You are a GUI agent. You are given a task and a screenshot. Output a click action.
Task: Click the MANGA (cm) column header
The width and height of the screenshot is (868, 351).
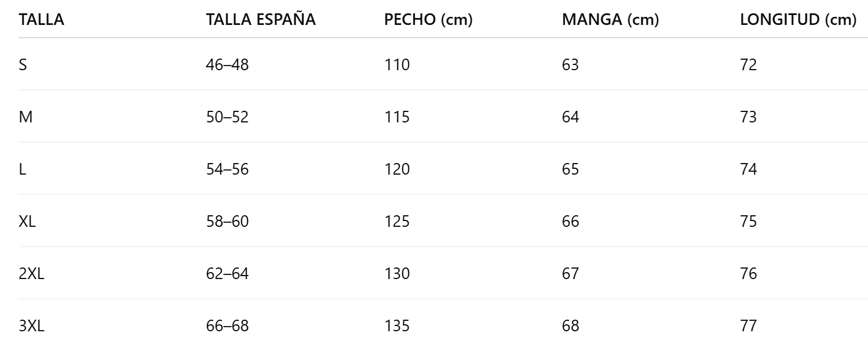[x=610, y=20]
